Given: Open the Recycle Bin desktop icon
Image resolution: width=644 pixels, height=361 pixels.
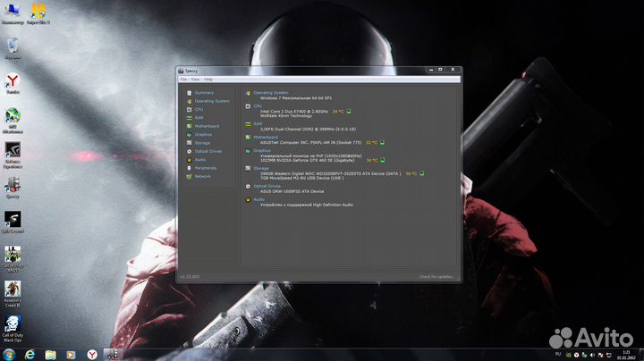Looking at the screenshot, I should tap(13, 48).
